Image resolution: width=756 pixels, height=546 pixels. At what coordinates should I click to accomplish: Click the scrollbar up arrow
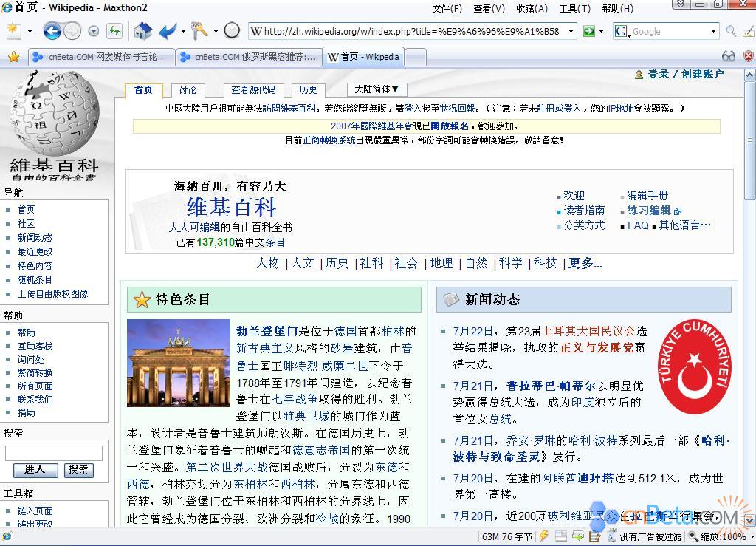(750, 75)
